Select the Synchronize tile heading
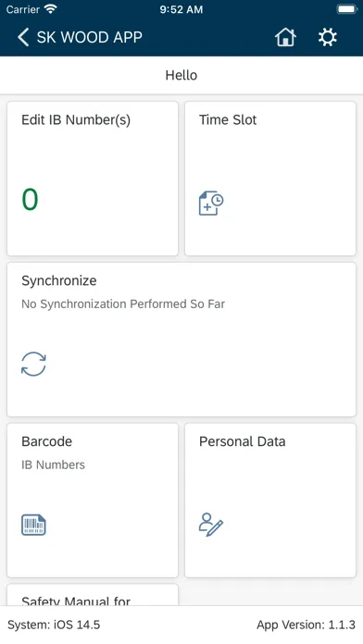 (59, 281)
